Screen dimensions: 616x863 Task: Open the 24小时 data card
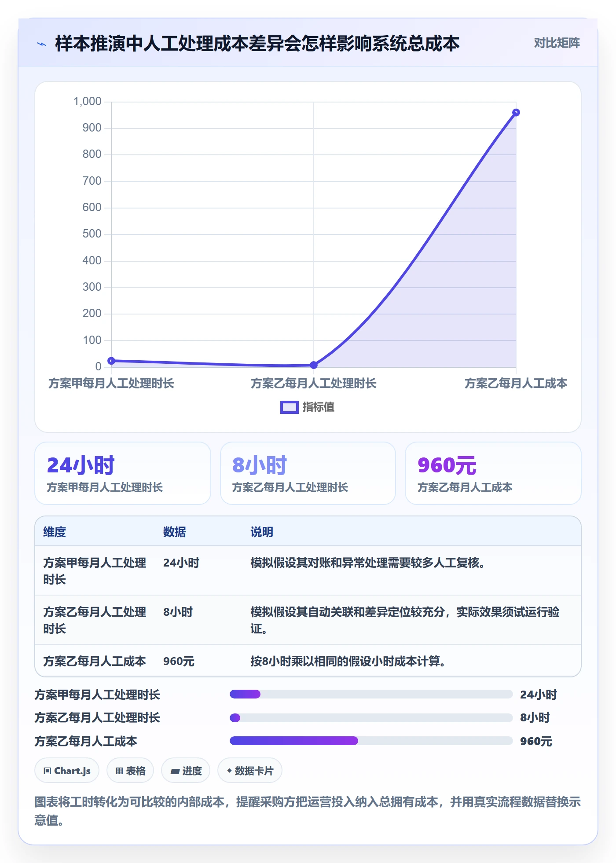123,473
